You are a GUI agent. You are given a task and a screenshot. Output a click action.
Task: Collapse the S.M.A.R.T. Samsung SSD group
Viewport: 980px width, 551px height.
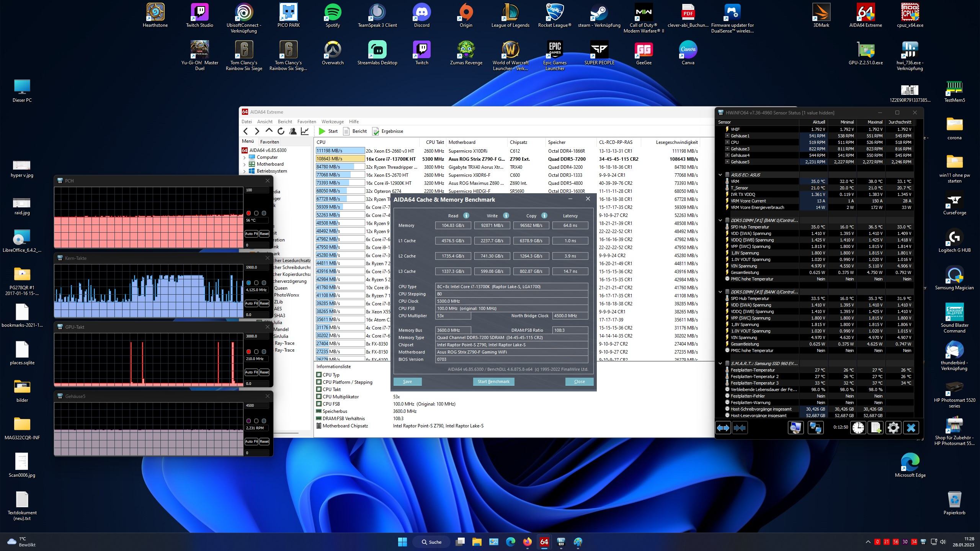(720, 364)
